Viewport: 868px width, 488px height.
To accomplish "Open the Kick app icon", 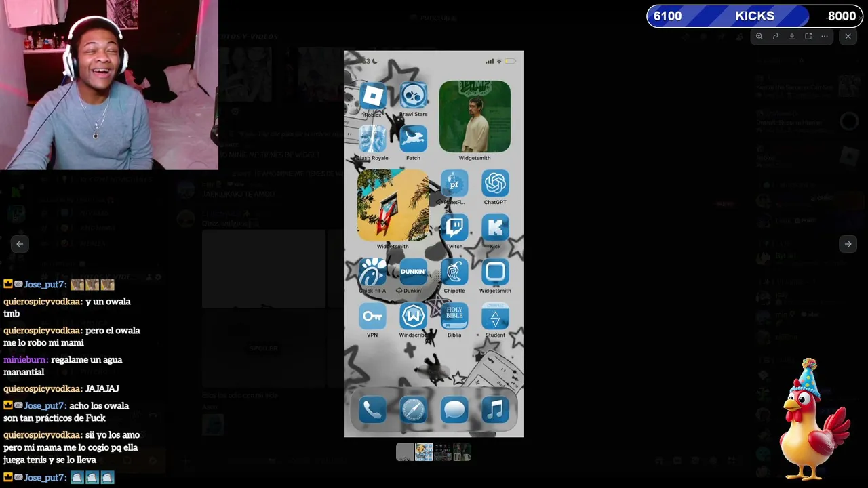I will click(x=495, y=228).
